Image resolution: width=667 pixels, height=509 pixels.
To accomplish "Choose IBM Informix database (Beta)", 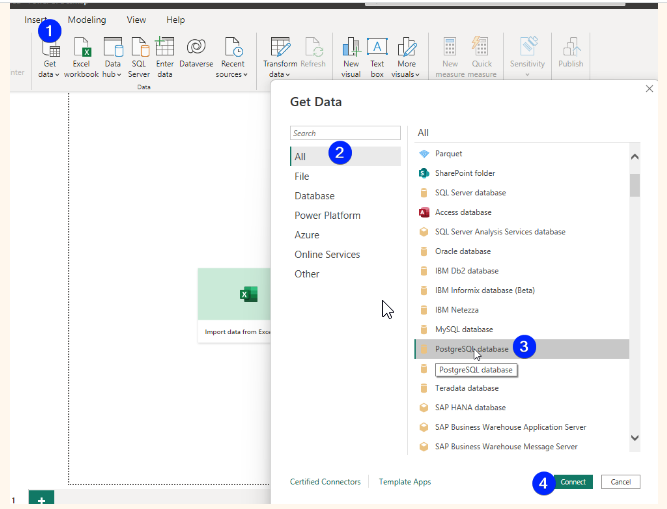I will tap(522, 290).
